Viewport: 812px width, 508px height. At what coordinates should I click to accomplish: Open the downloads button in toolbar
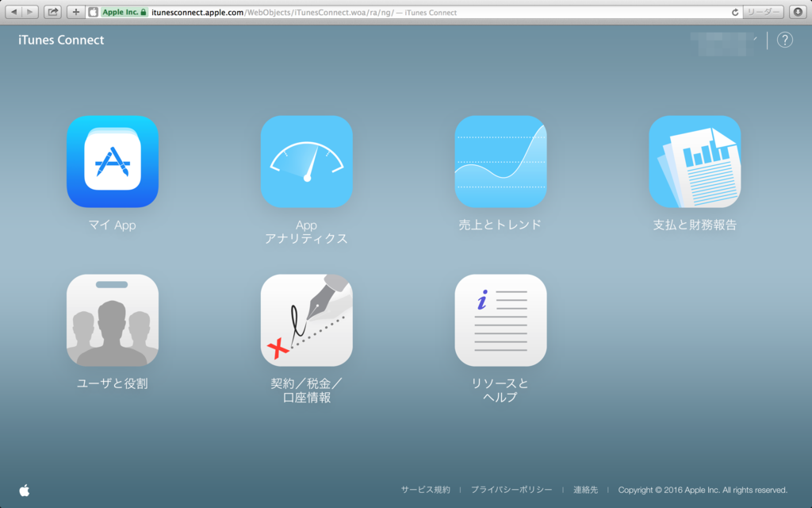point(798,12)
